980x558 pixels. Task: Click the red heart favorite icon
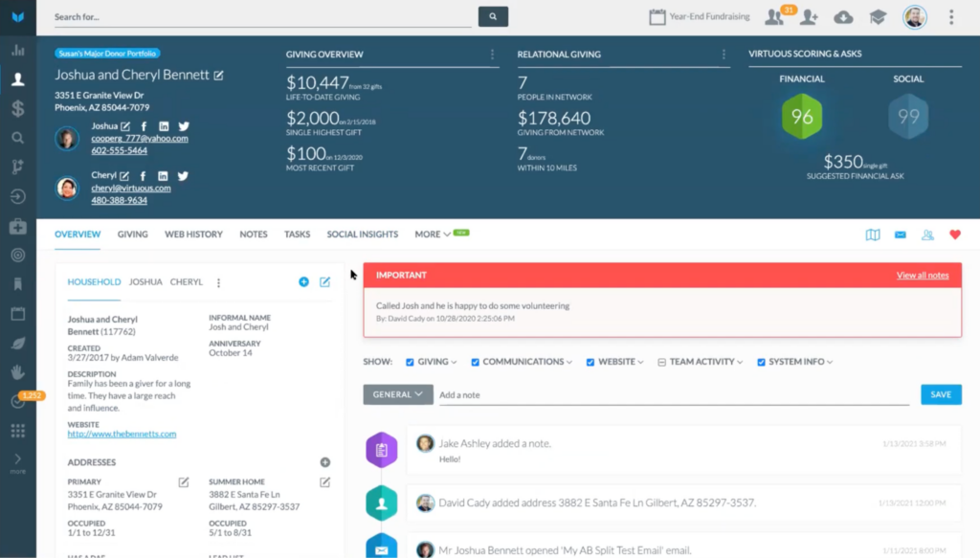pyautogui.click(x=955, y=234)
